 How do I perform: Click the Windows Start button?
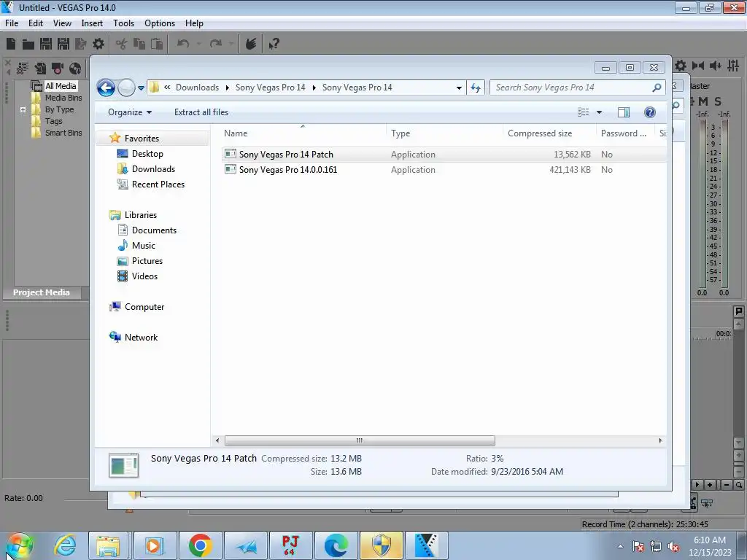pos(20,545)
